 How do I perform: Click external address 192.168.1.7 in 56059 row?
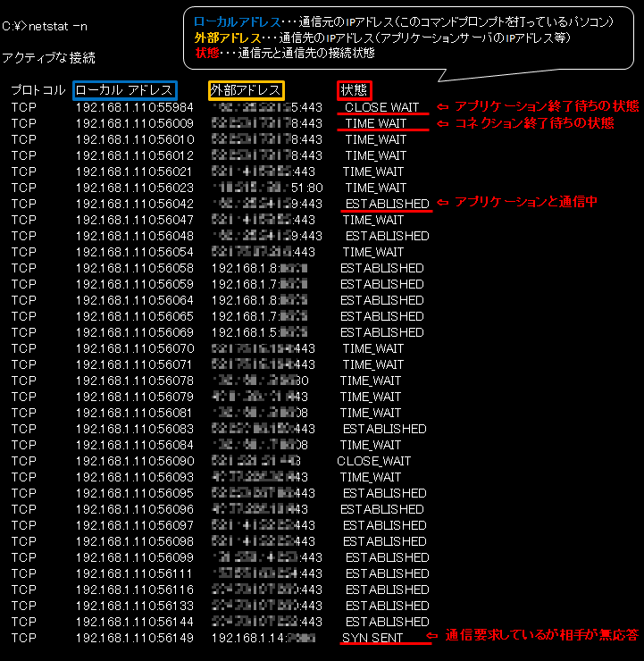click(259, 285)
